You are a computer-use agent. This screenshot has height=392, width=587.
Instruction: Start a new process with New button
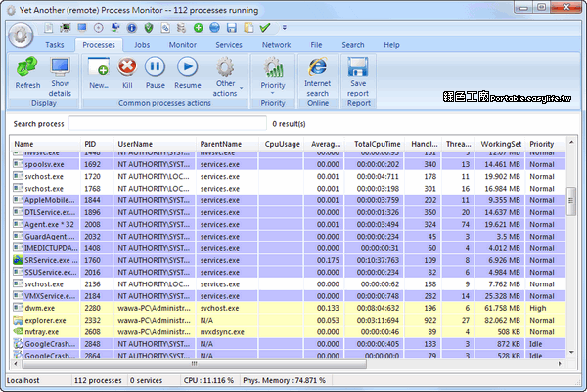click(99, 73)
